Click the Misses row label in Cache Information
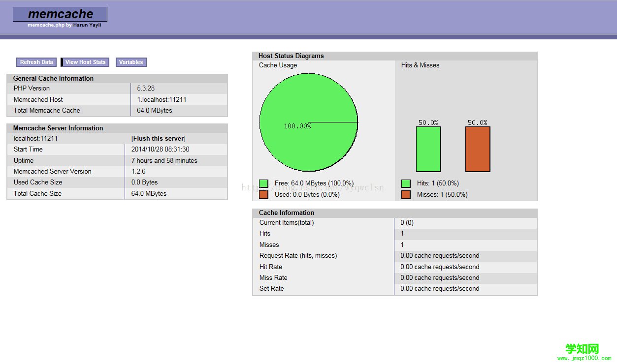 click(269, 245)
